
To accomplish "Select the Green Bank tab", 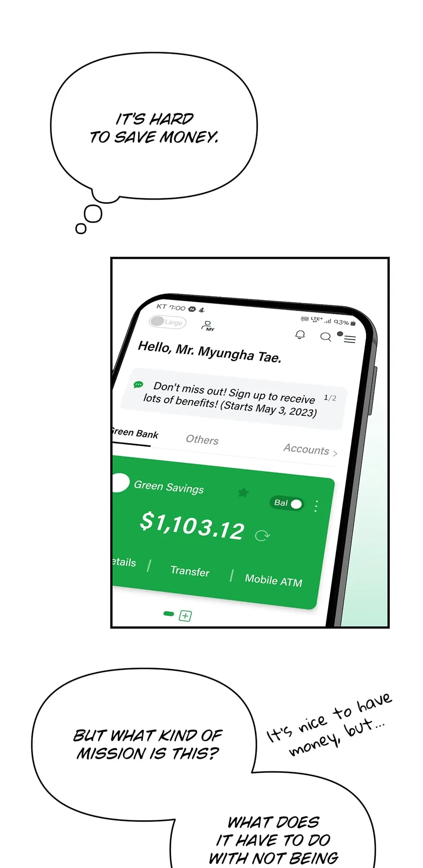I will (x=134, y=433).
